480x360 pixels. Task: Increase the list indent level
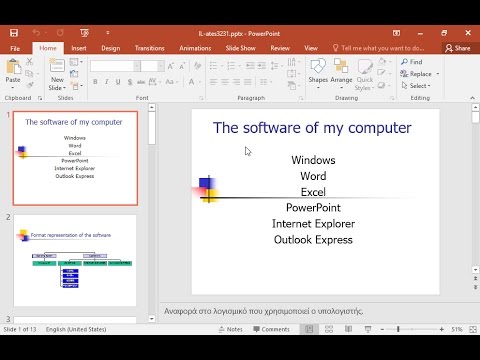[x=261, y=66]
